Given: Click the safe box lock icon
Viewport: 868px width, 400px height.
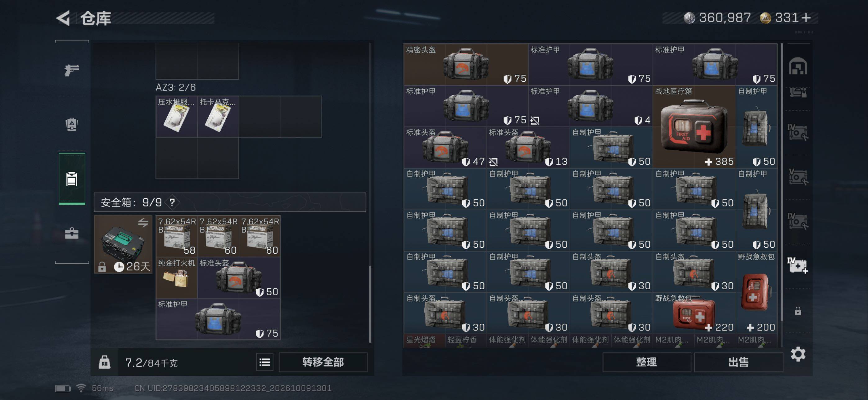Looking at the screenshot, I should (x=102, y=267).
